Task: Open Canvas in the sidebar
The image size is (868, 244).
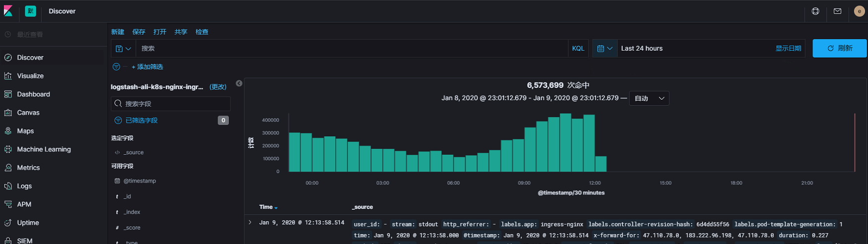Action: (x=28, y=113)
